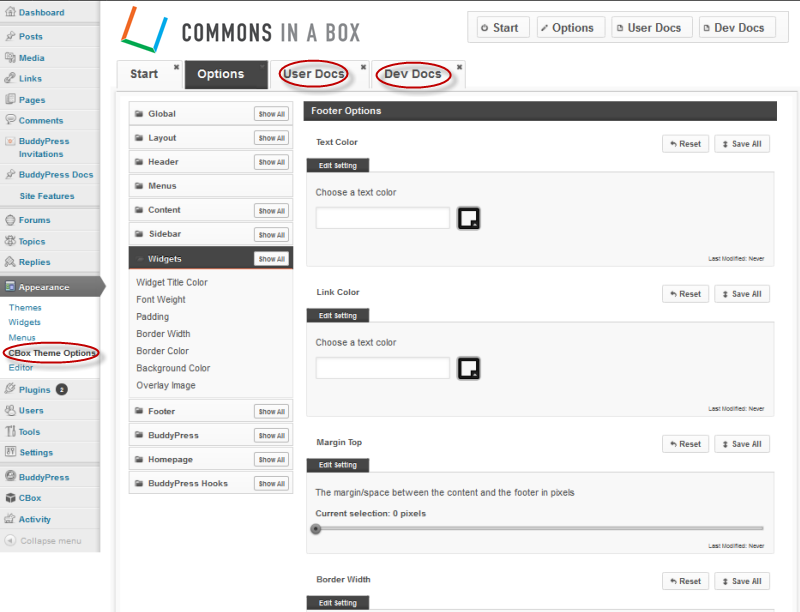Click the CBox cube icon

[x=10, y=498]
